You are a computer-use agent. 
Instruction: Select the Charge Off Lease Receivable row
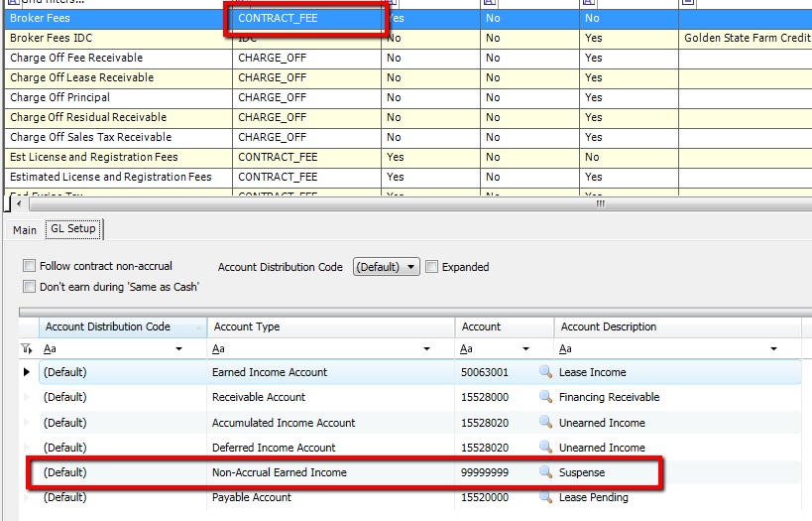[408, 77]
